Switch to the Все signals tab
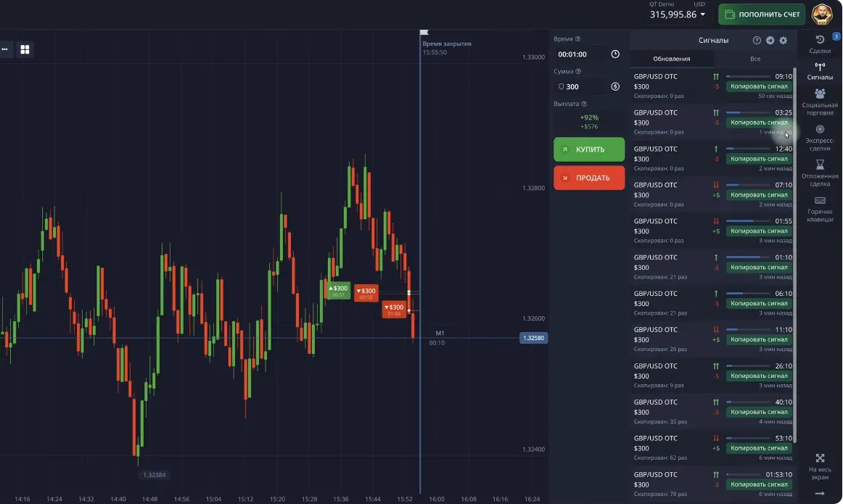Screen dimensions: 843x504 [754, 59]
